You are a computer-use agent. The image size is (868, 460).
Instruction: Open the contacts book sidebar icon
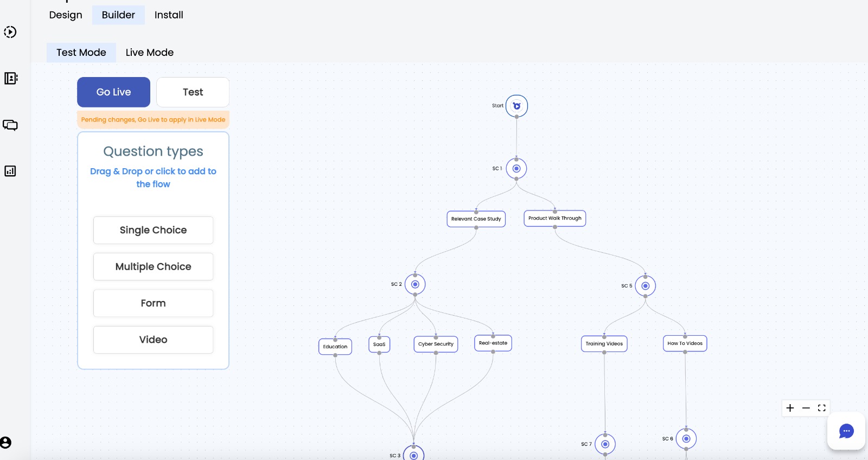(10, 78)
